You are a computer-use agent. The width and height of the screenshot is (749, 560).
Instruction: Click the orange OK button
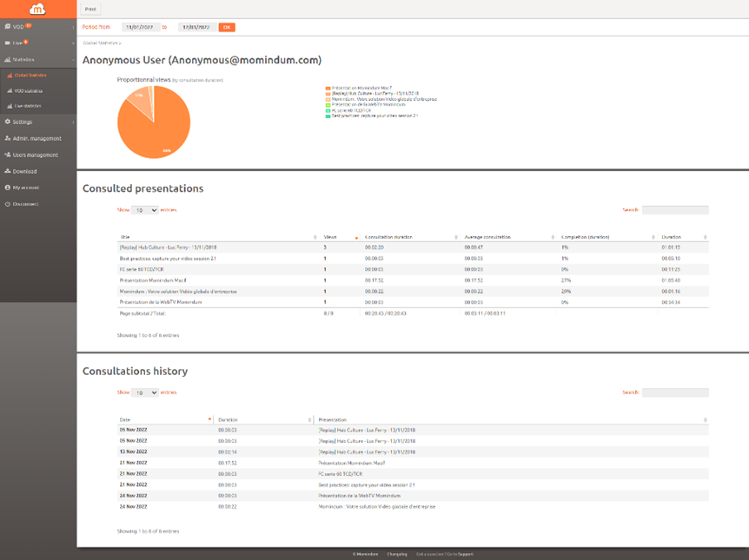click(x=227, y=27)
